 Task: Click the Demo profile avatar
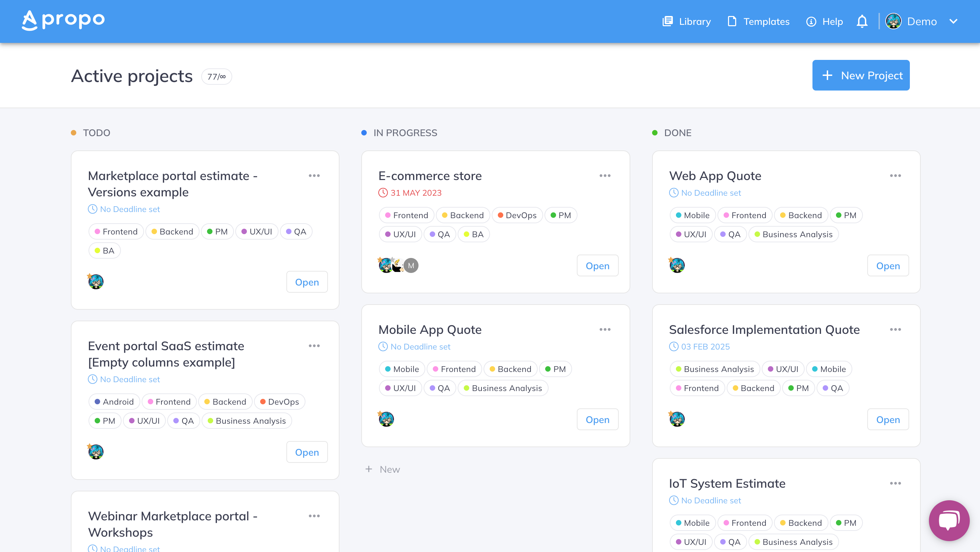[x=893, y=21]
